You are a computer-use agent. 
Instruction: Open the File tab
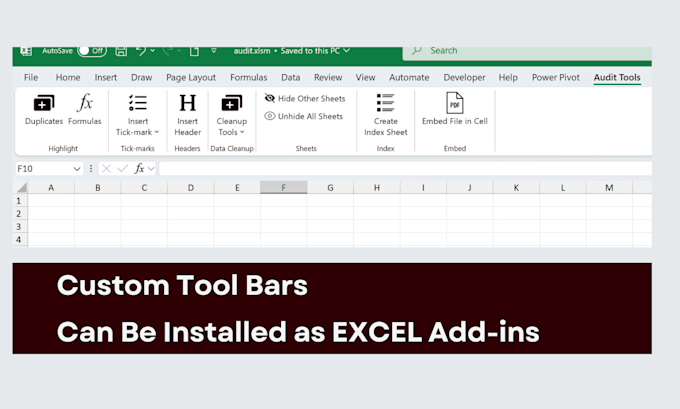pos(31,77)
